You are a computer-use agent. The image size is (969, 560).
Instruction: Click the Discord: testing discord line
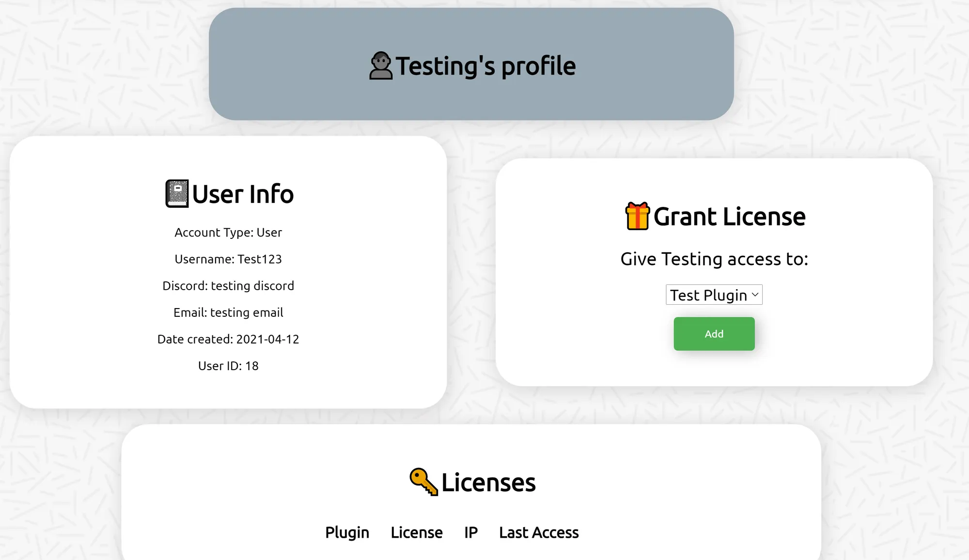pyautogui.click(x=228, y=286)
